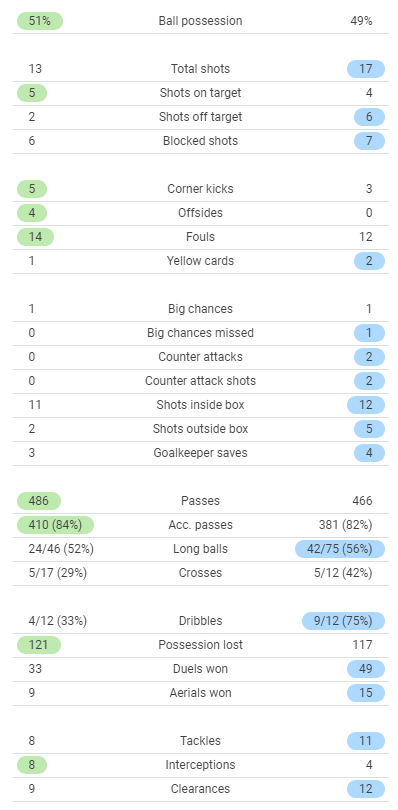This screenshot has width=398, height=810.
Task: Click the Yellow cards 2 badge
Action: click(370, 261)
